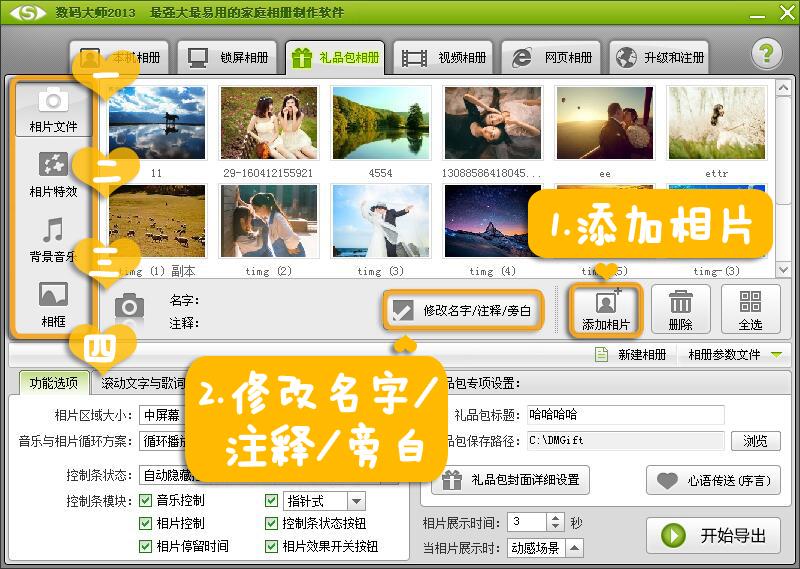Viewport: 800px width, 569px height.
Task: Click the 相片展示时间 value field
Action: (528, 522)
